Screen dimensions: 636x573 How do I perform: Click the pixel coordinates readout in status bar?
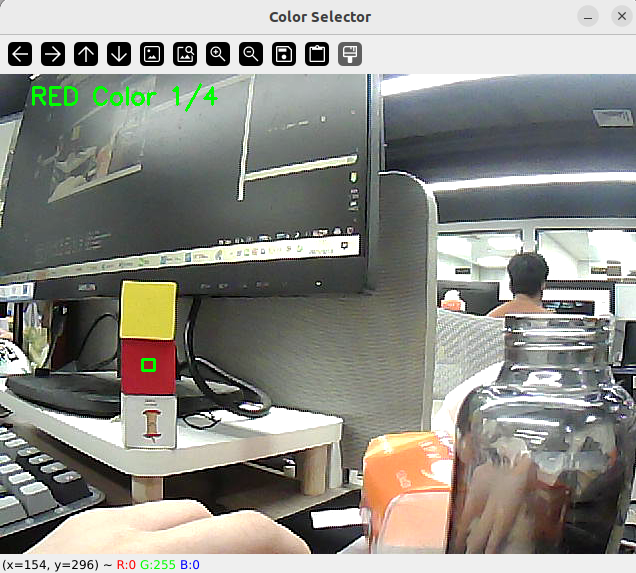click(x=51, y=564)
